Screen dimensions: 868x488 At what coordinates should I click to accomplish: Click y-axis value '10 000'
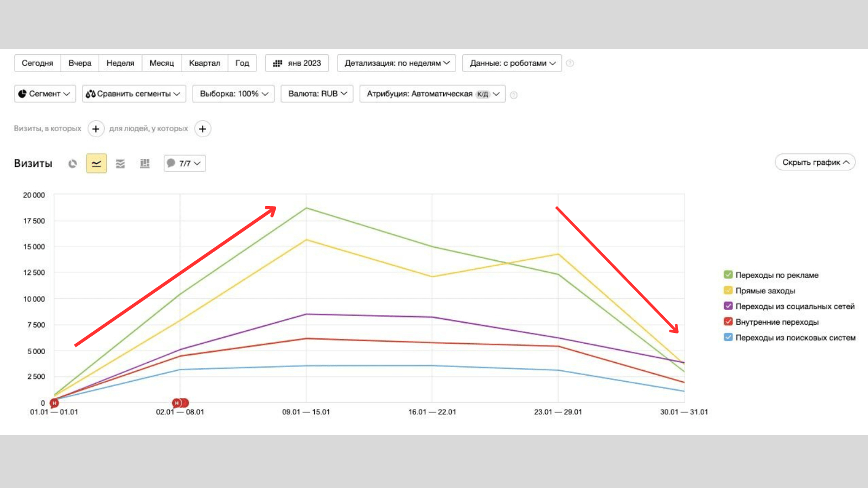tap(34, 299)
